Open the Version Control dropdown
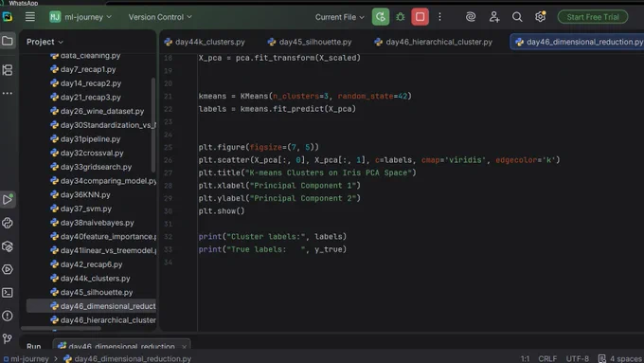Screen dimensions: 644x363 tap(160, 17)
